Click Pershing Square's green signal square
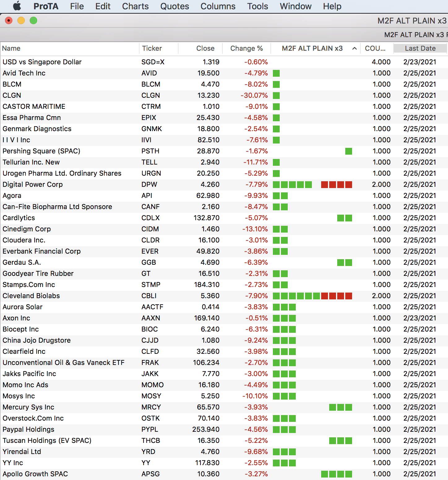Viewport: 448px width, 480px height. coord(349,151)
